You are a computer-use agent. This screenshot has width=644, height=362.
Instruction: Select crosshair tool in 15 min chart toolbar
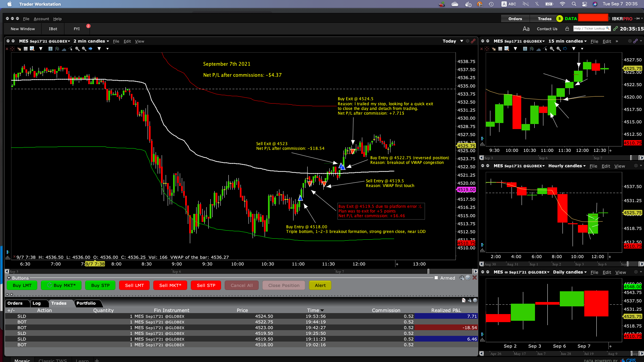tap(487, 49)
